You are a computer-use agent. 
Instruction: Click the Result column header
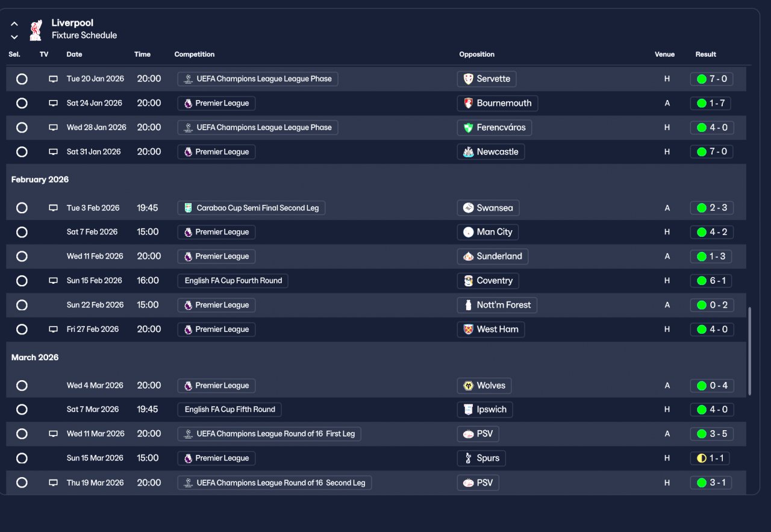706,54
